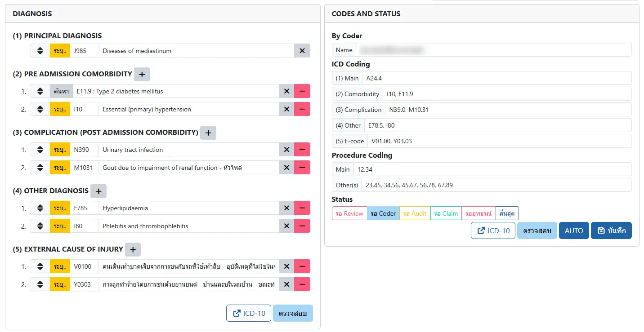
Task: Set status to รอ Review
Action: click(349, 213)
